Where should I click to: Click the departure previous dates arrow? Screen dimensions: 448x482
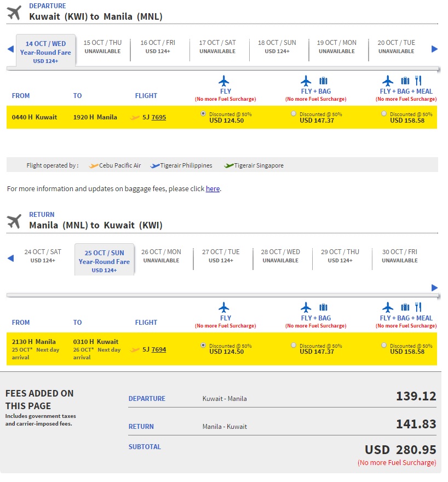10,49
